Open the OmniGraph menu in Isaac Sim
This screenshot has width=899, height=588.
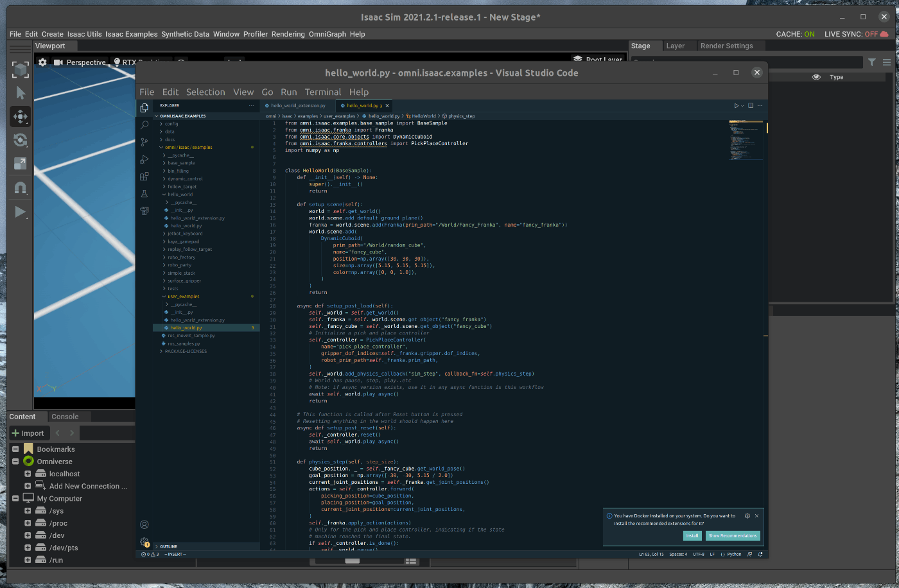pyautogui.click(x=327, y=34)
